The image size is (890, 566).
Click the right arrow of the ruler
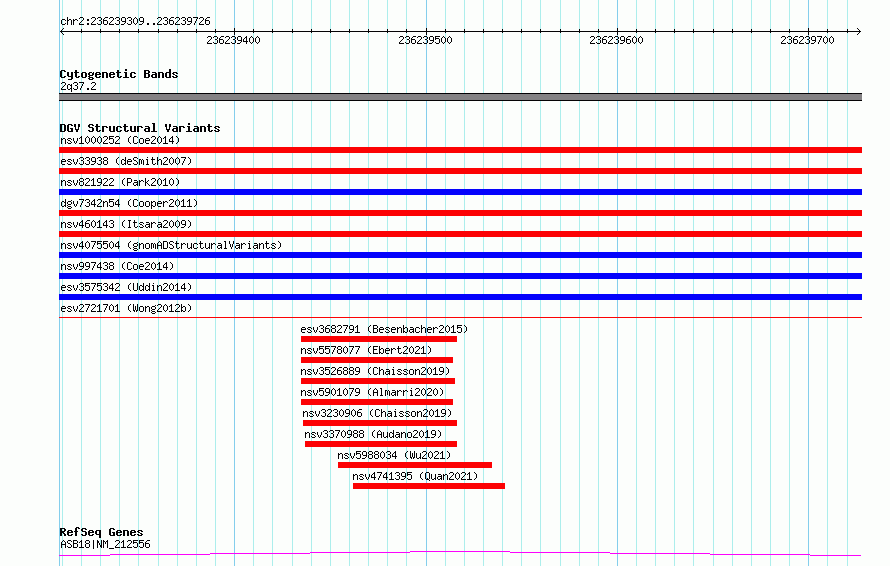pyautogui.click(x=858, y=31)
